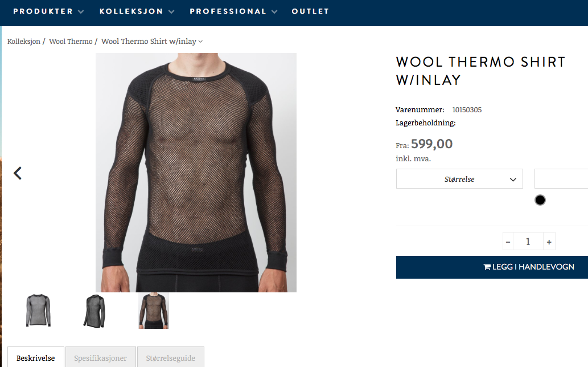Decrease quantity with the minus button
Image resolution: width=588 pixels, height=367 pixels.
point(508,242)
